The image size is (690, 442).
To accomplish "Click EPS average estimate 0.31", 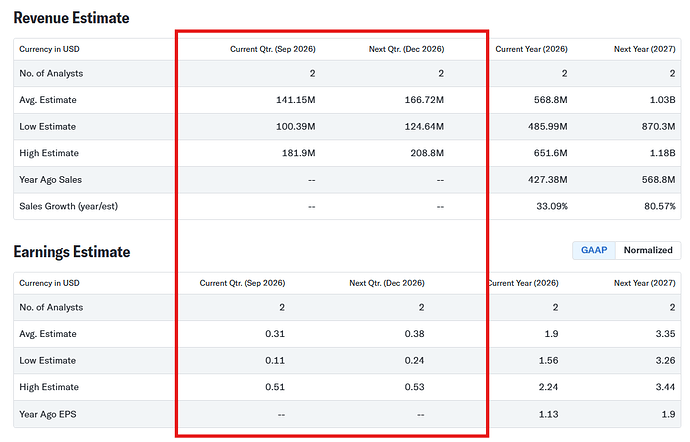I will pos(275,334).
